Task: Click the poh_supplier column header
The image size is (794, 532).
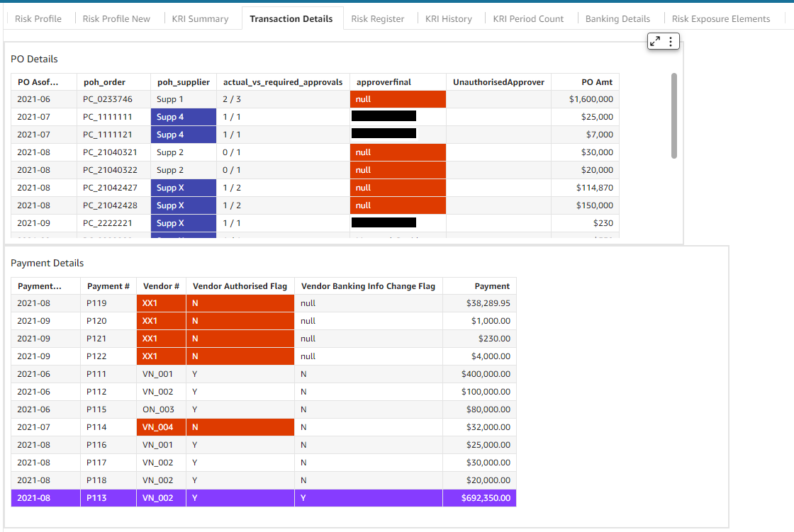Action: pos(183,82)
